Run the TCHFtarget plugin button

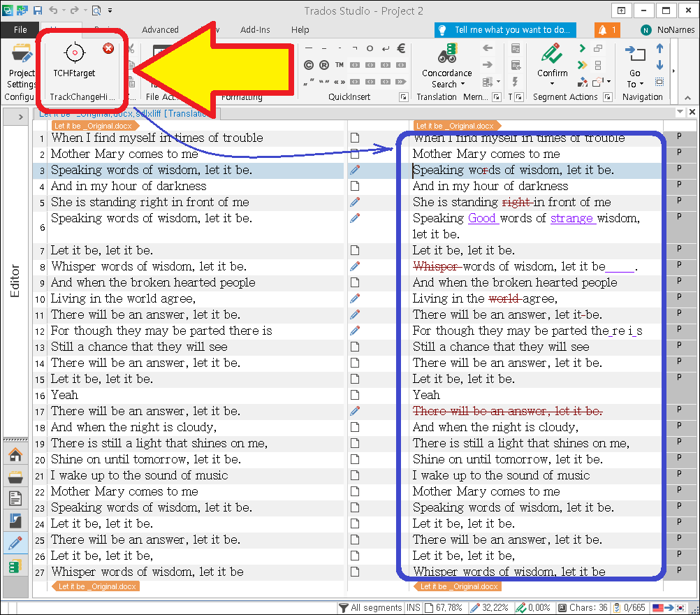(x=74, y=61)
